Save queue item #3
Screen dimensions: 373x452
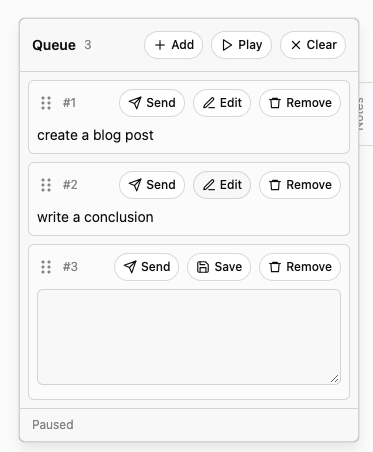click(x=219, y=267)
